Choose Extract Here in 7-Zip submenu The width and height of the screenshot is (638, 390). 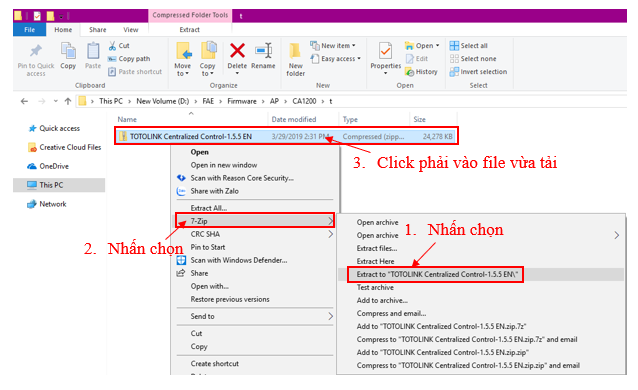click(x=375, y=261)
